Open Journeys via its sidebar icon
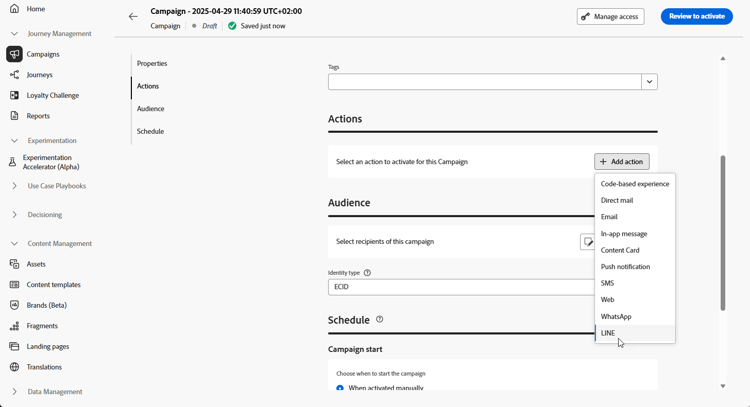Screen dimensions: 750x407 coord(14,75)
